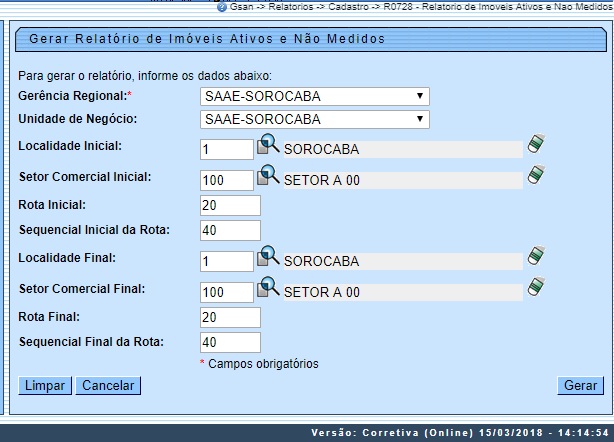
Task: Focus the Sequencial Inicial da Rota field
Action: pos(230,230)
